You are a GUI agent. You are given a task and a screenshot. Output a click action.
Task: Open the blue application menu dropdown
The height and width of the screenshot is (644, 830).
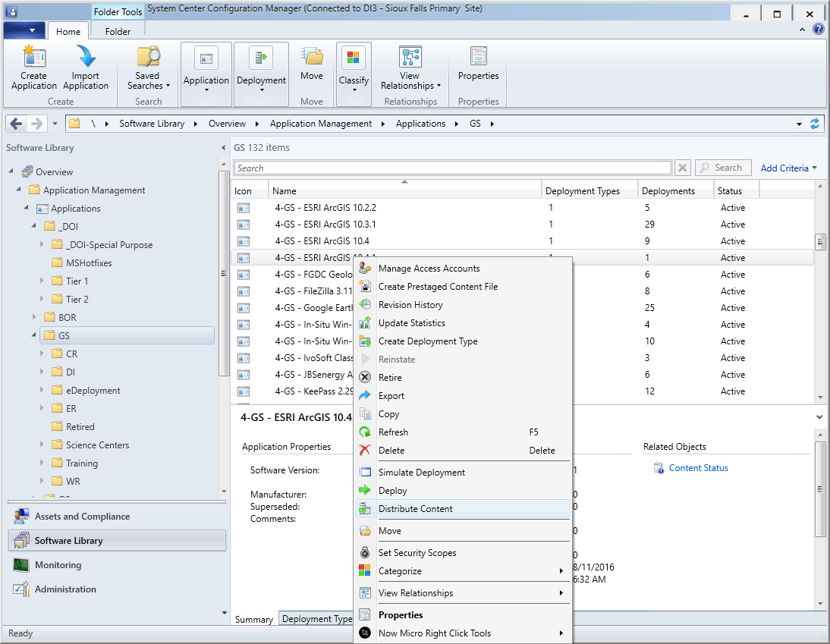[x=24, y=30]
